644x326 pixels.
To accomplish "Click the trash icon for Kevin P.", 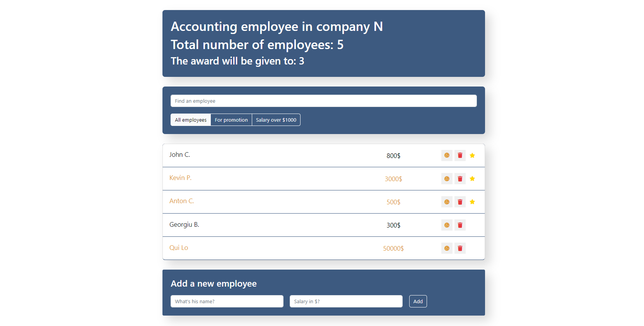I will pyautogui.click(x=460, y=178).
